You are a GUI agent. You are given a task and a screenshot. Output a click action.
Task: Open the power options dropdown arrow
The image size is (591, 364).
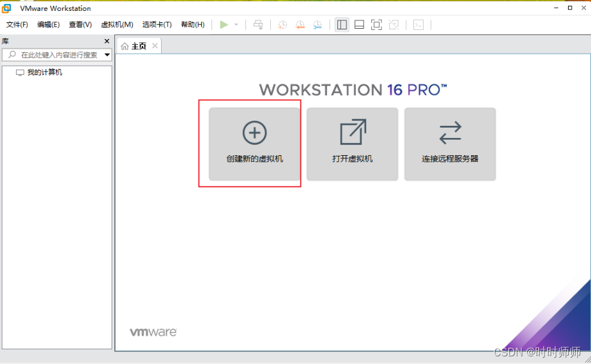[236, 25]
